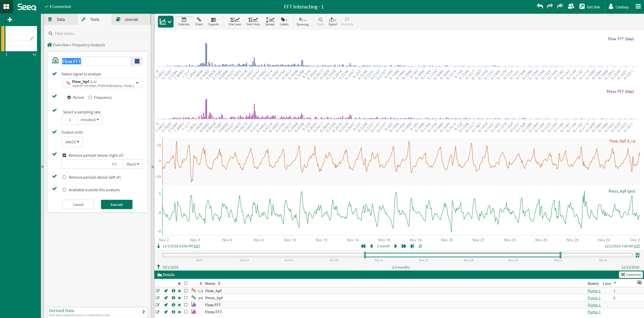Enable Available outside this analysis checkbox
The image size is (644, 318).
(x=65, y=190)
